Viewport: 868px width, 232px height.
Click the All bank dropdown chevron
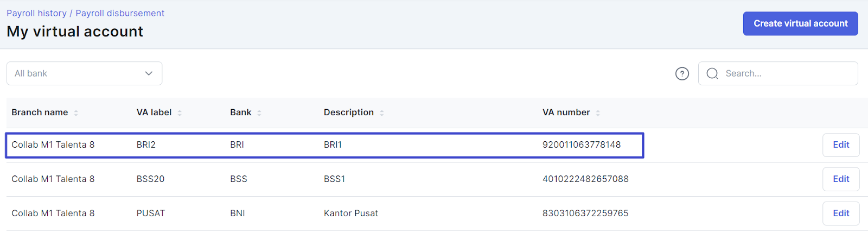click(x=149, y=73)
